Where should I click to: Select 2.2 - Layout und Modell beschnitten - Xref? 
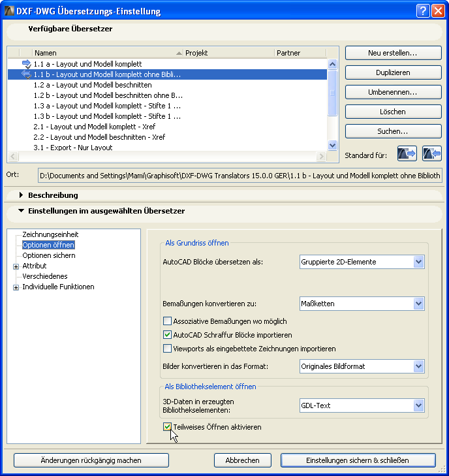167,137
